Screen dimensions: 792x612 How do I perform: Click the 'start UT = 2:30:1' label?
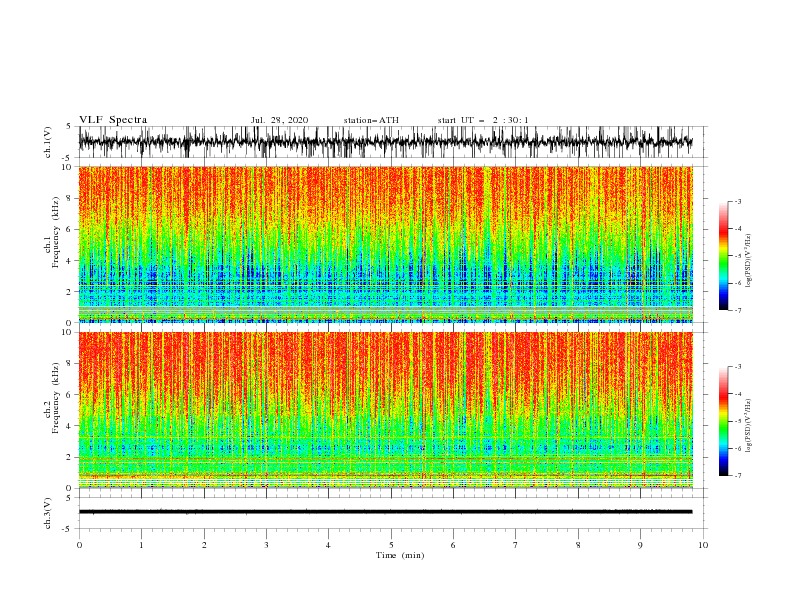coord(483,120)
